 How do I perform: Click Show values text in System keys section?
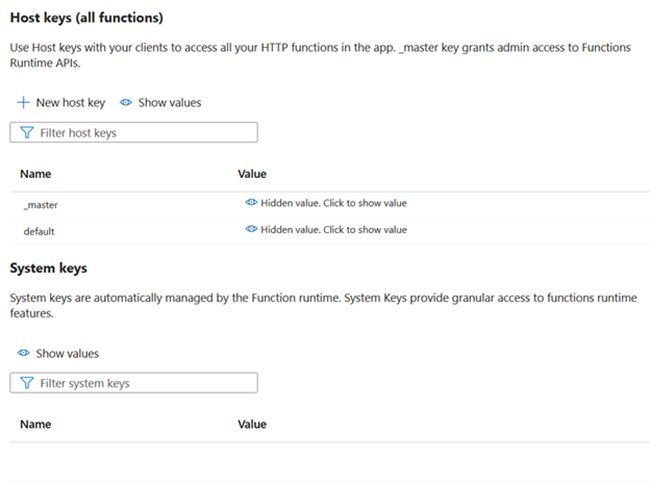click(x=67, y=353)
